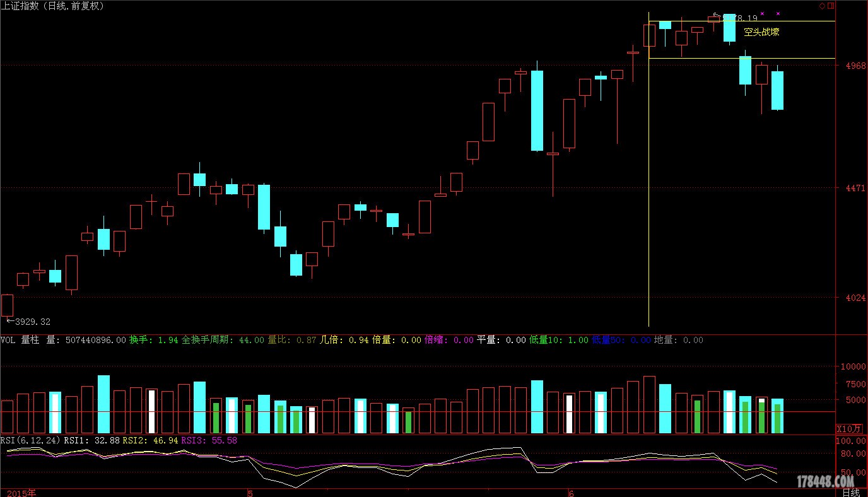
Task: Click the 倍缩: 0.00 reading
Action: coord(449,340)
